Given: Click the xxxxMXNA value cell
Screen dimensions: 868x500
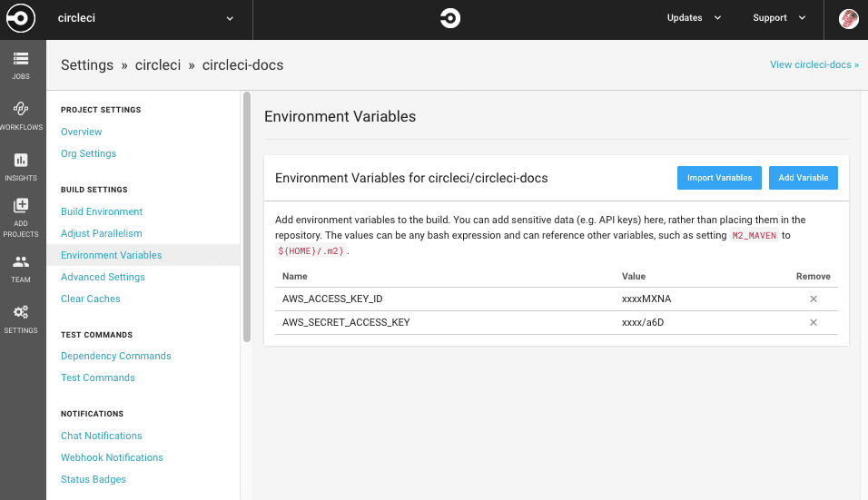Looking at the screenshot, I should click(x=646, y=299).
